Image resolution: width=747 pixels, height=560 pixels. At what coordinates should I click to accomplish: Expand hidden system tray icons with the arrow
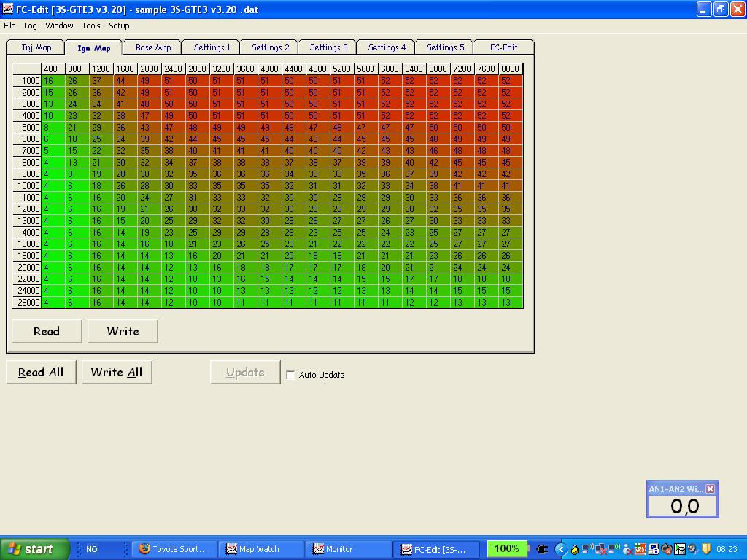pos(561,549)
